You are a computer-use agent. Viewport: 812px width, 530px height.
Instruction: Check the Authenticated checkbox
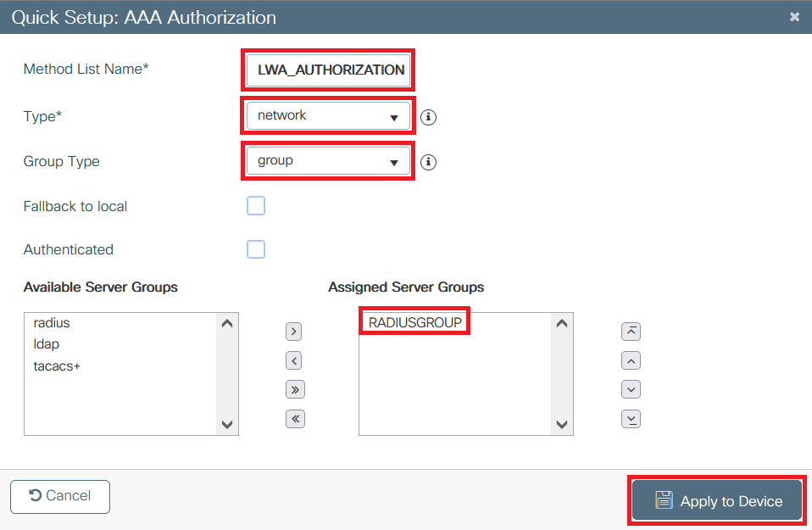point(256,249)
